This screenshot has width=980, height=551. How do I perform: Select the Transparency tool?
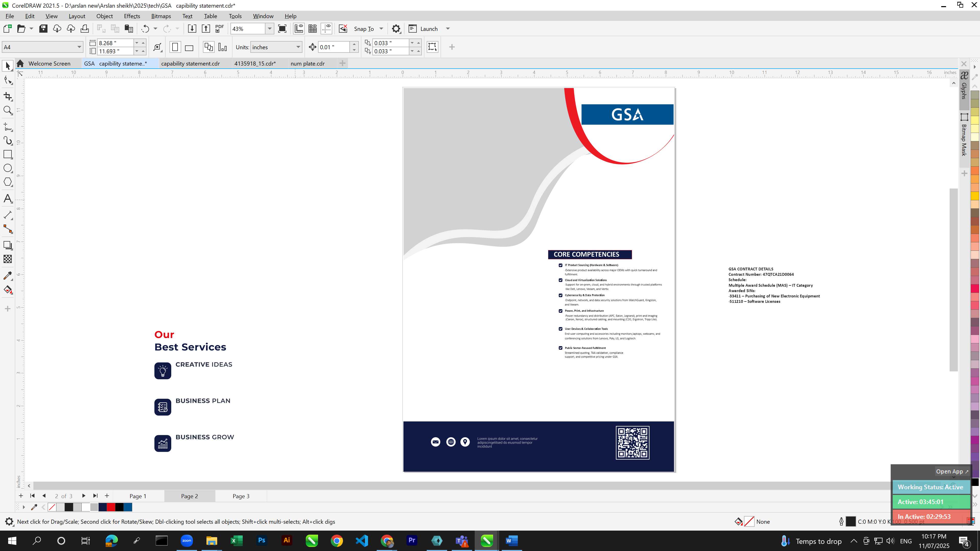coord(8,259)
